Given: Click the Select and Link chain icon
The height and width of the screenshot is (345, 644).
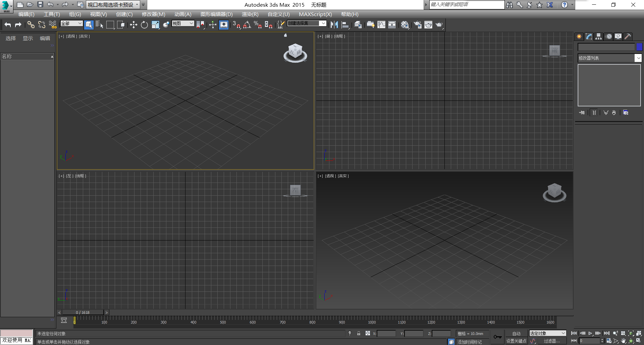Looking at the screenshot, I should [x=31, y=25].
